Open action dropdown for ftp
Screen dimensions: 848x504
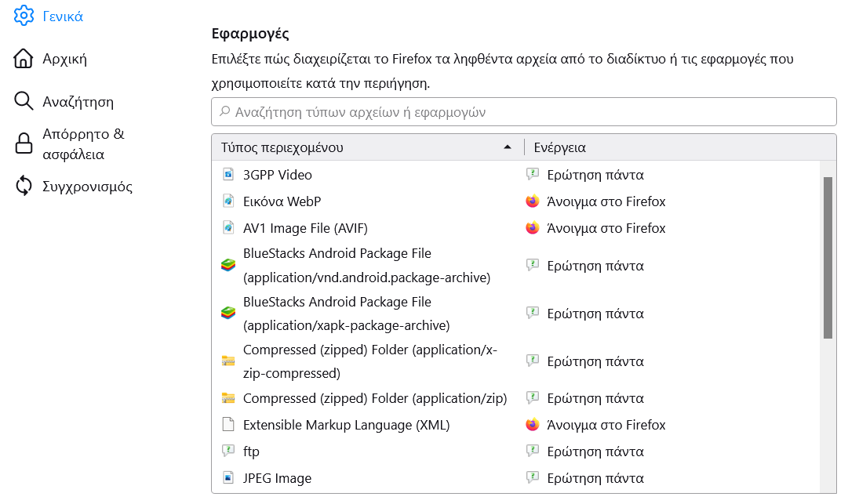[x=671, y=451]
